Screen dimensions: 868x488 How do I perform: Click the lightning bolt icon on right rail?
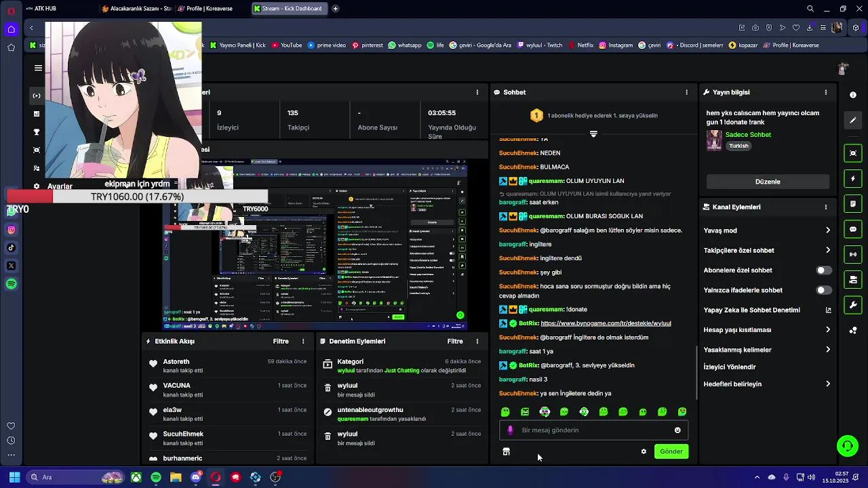(x=853, y=179)
